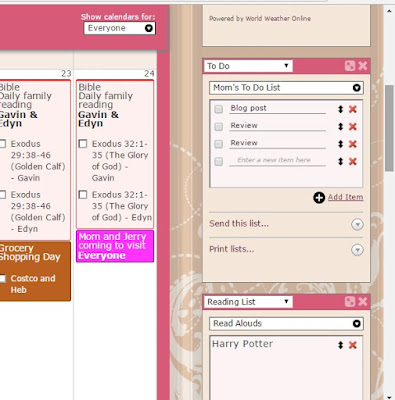Check Exodus 29:38-46 Edyn reading on the 23rd
Image resolution: width=395 pixels, height=400 pixels.
3,194
